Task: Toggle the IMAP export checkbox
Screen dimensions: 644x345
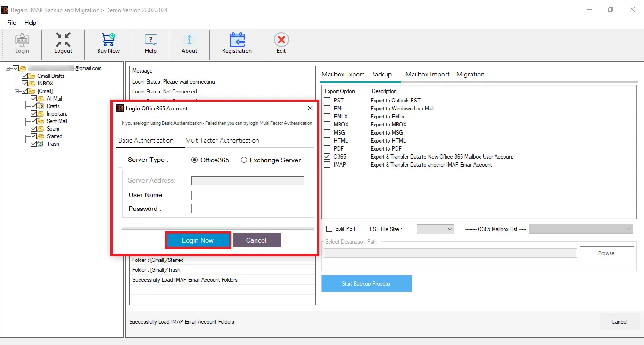Action: tap(327, 165)
